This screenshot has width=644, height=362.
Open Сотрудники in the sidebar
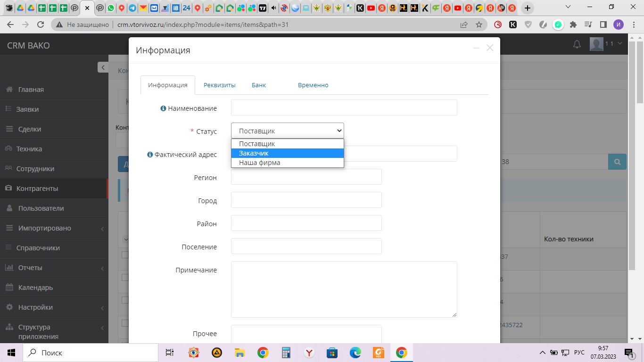coord(35,169)
